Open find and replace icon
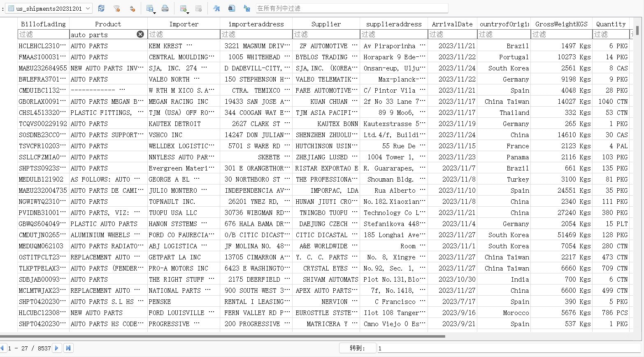Viewport: 644px width, 357px height. 247,8
